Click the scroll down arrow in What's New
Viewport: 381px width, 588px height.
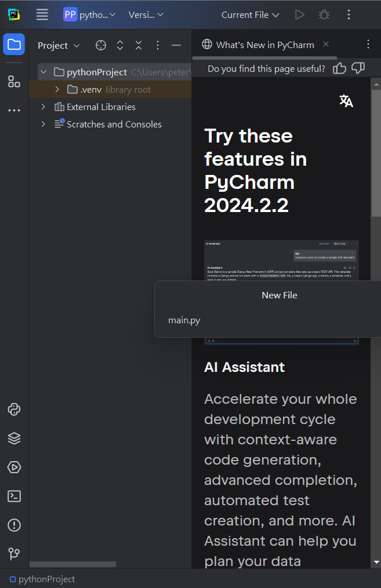click(376, 562)
